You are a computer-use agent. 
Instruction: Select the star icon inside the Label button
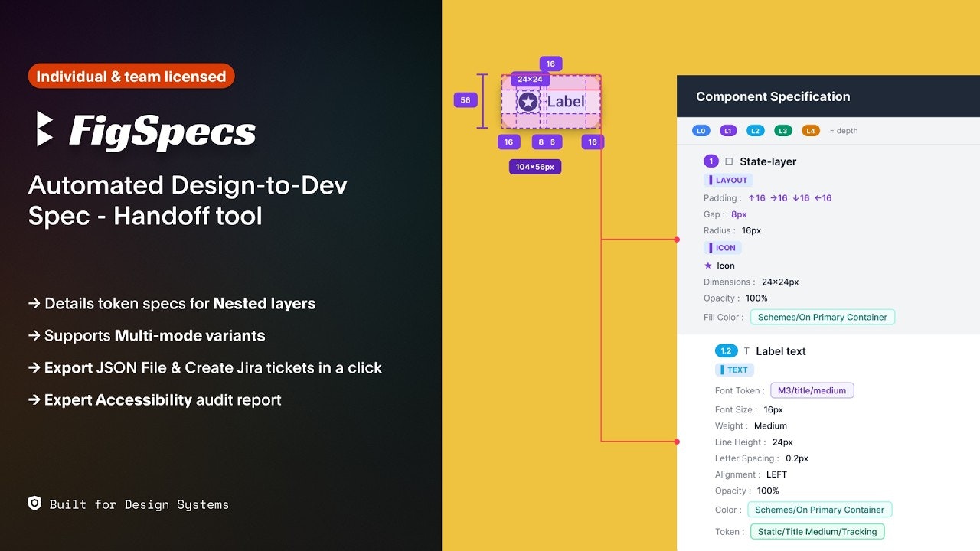click(x=528, y=102)
